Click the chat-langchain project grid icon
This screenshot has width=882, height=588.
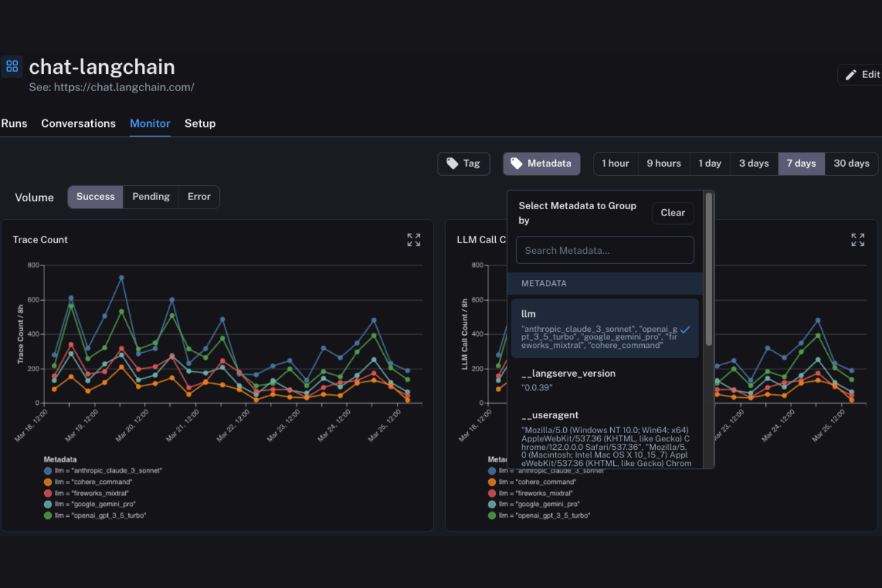coord(12,66)
